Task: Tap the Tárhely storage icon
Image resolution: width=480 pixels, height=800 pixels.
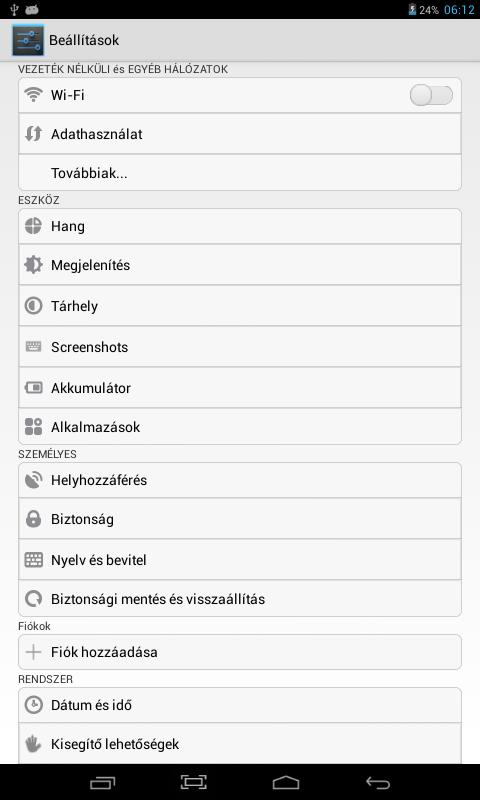Action: tap(34, 306)
